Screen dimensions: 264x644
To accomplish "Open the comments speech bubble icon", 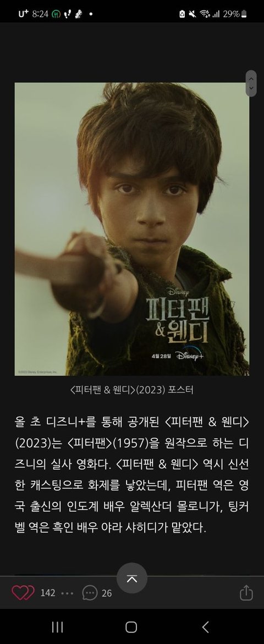I will click(90, 593).
